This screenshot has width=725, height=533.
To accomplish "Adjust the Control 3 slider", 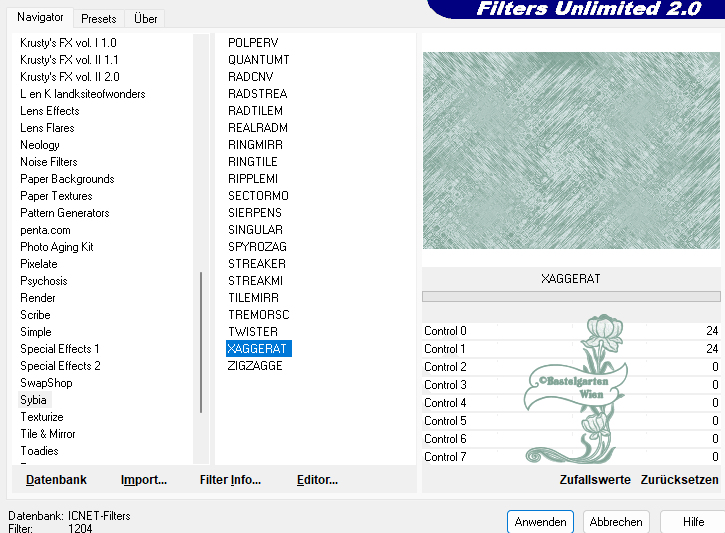I will (571, 385).
